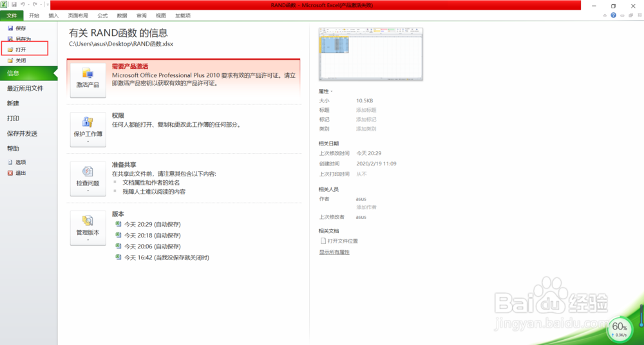Switch to the 视图 (View) ribbon tab
The width and height of the screenshot is (644, 345).
[161, 15]
